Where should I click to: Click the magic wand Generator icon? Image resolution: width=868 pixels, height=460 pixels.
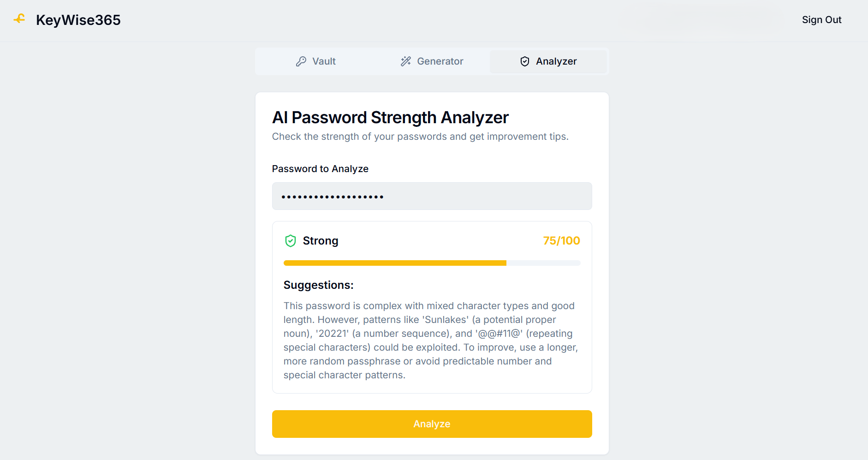pyautogui.click(x=405, y=61)
